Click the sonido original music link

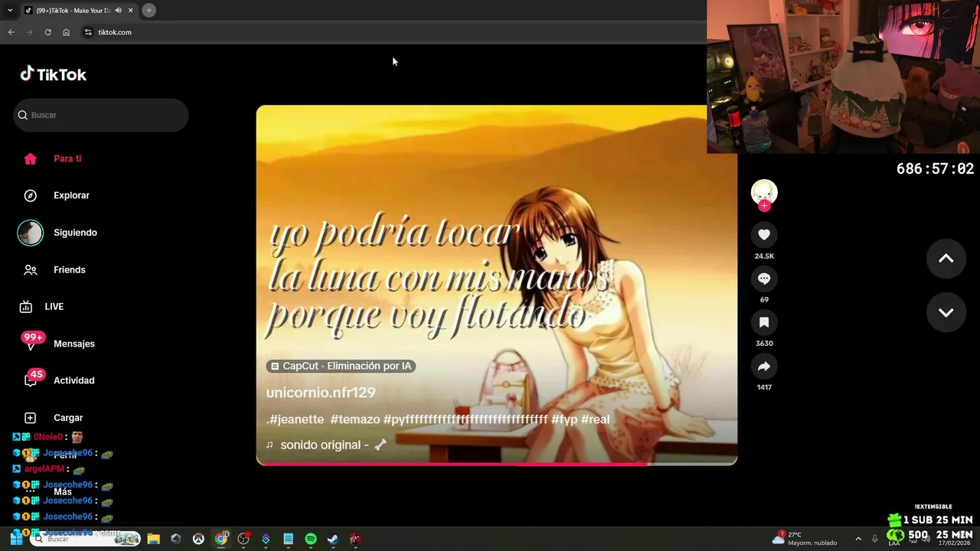[327, 445]
